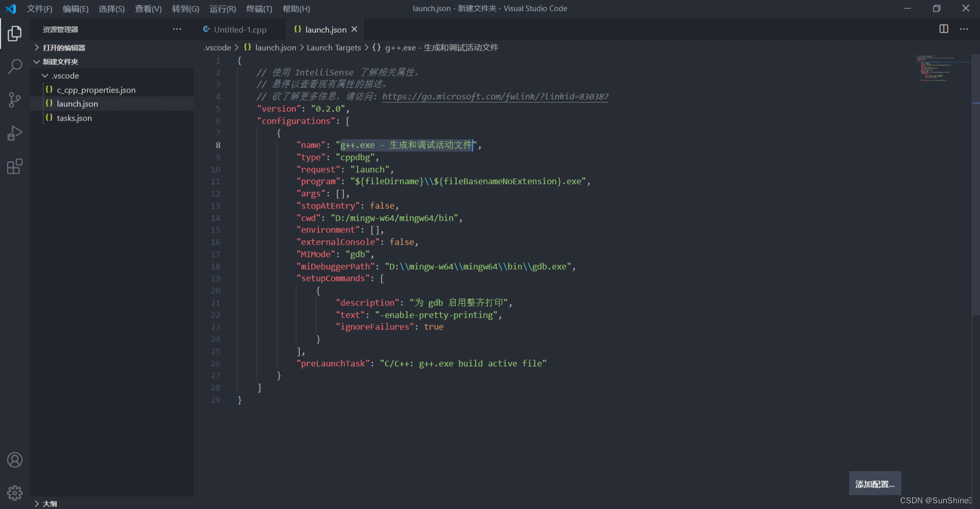Click the VS Code logo icon
The height and width of the screenshot is (509, 980).
coord(11,9)
